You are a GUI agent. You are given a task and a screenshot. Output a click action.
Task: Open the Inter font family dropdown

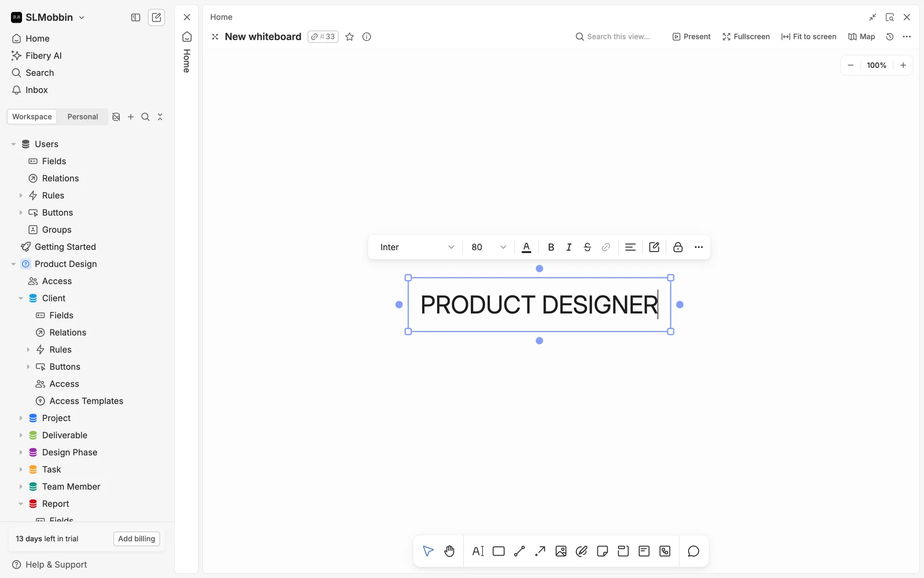click(417, 247)
